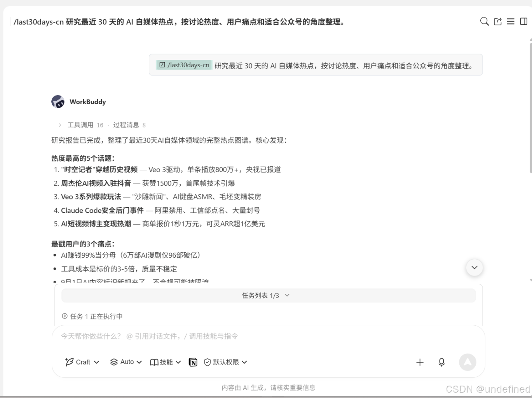This screenshot has height=398, width=532.
Task: Toggle the side panel layout icon
Action: (x=524, y=21)
